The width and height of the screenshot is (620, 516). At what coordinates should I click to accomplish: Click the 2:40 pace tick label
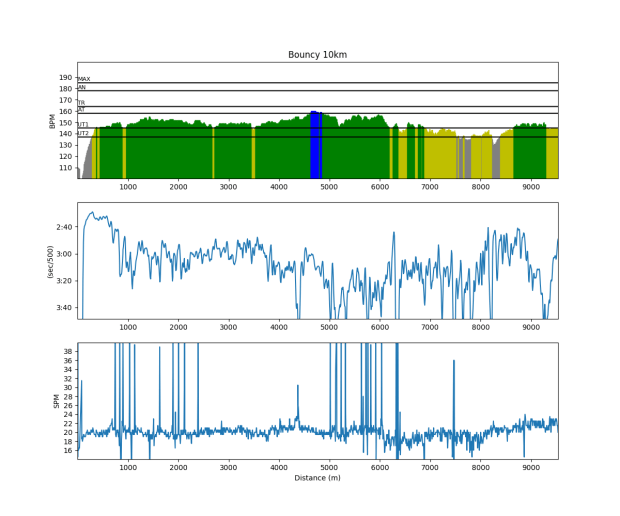65,228
